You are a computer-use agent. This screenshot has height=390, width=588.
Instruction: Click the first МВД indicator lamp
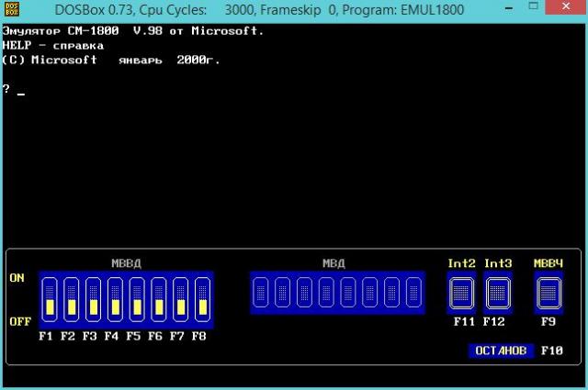click(261, 294)
